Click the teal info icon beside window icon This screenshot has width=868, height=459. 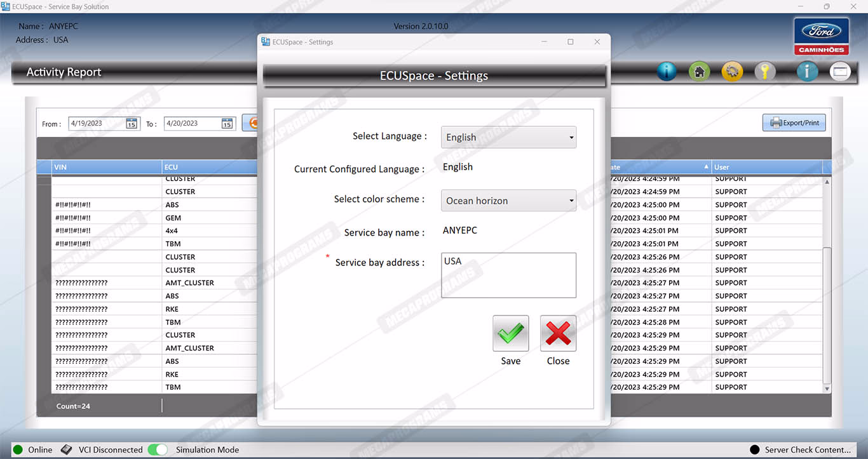807,72
